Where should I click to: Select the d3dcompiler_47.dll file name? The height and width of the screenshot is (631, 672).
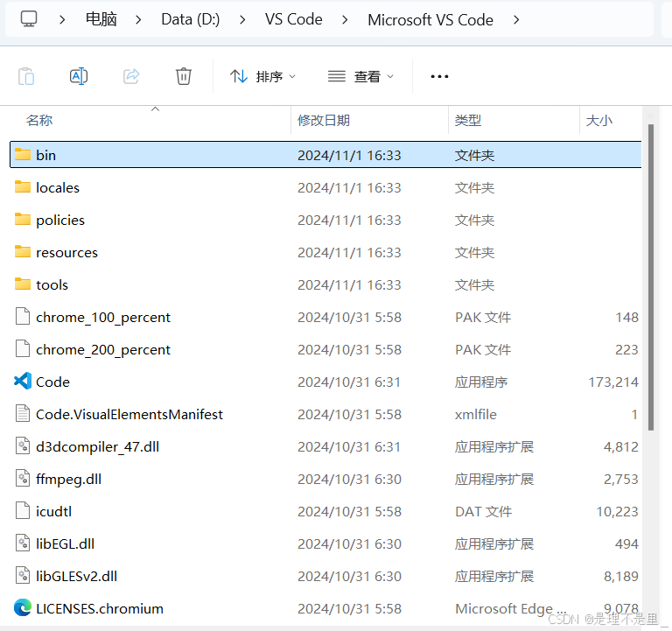click(x=97, y=447)
